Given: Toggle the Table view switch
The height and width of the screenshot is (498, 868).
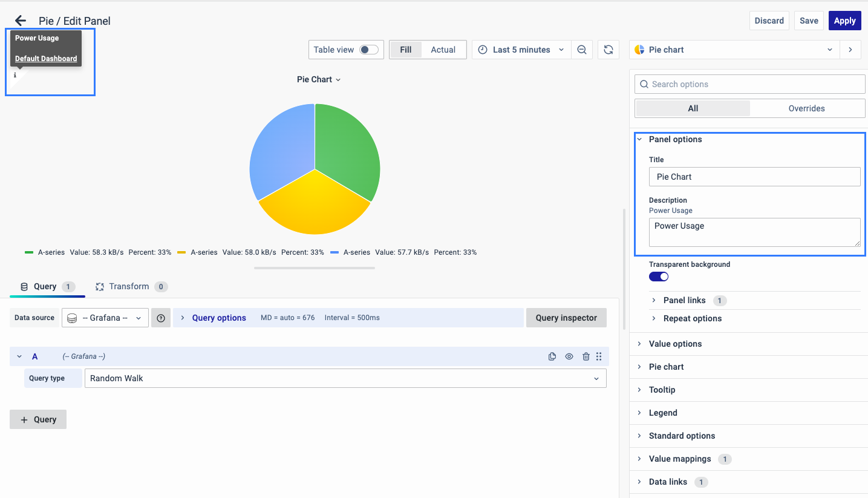Looking at the screenshot, I should (x=368, y=50).
